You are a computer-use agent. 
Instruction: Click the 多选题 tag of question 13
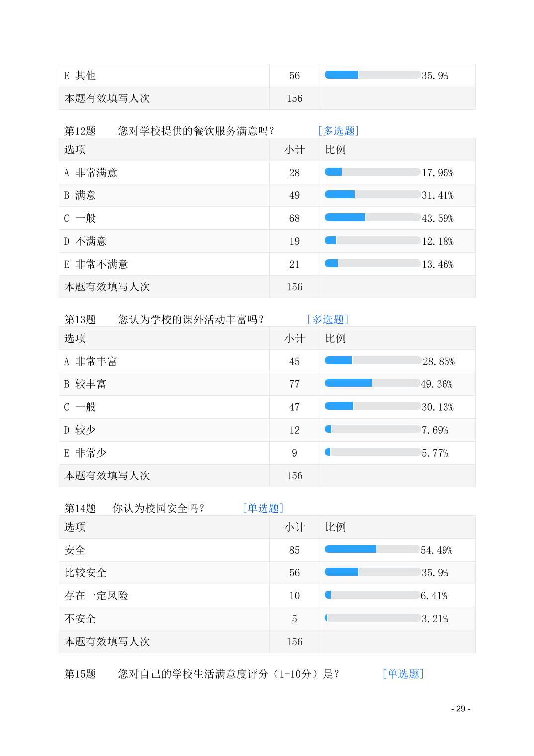[327, 319]
